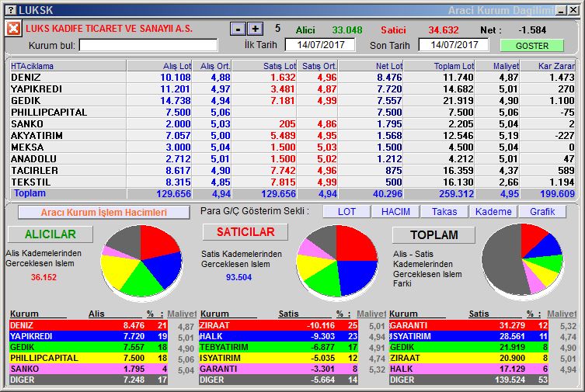This screenshot has height=392, width=585.
Task: Open the Grafik view
Action: click(x=542, y=212)
